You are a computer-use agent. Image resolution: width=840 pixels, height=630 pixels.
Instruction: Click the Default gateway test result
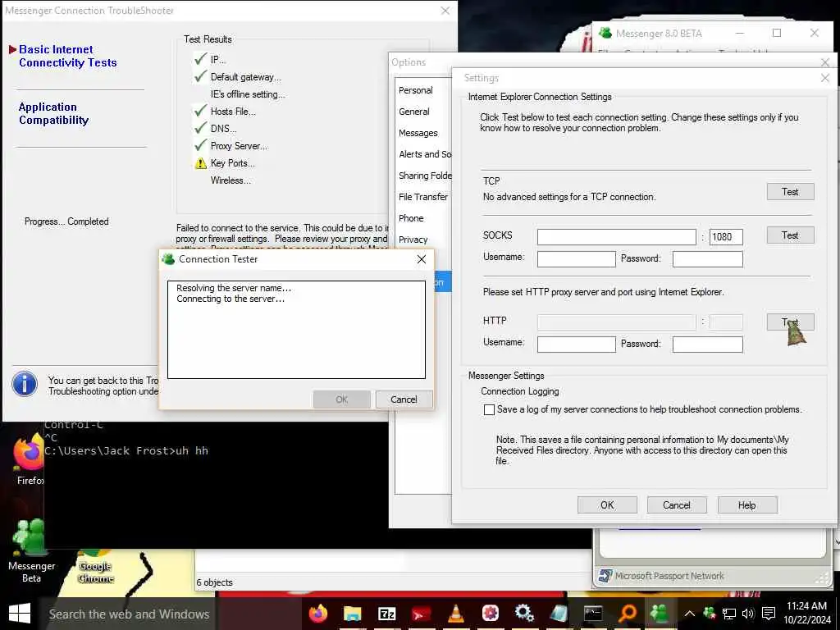click(246, 77)
